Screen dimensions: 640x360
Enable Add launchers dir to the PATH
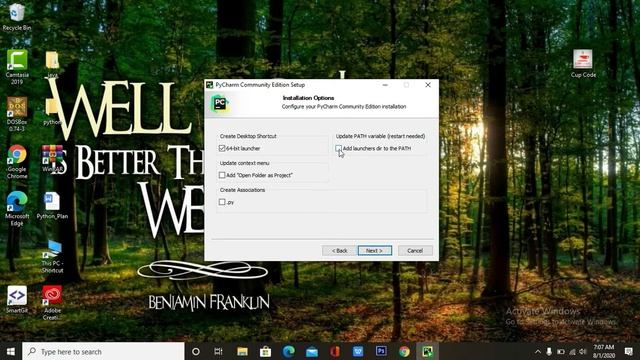(x=338, y=148)
